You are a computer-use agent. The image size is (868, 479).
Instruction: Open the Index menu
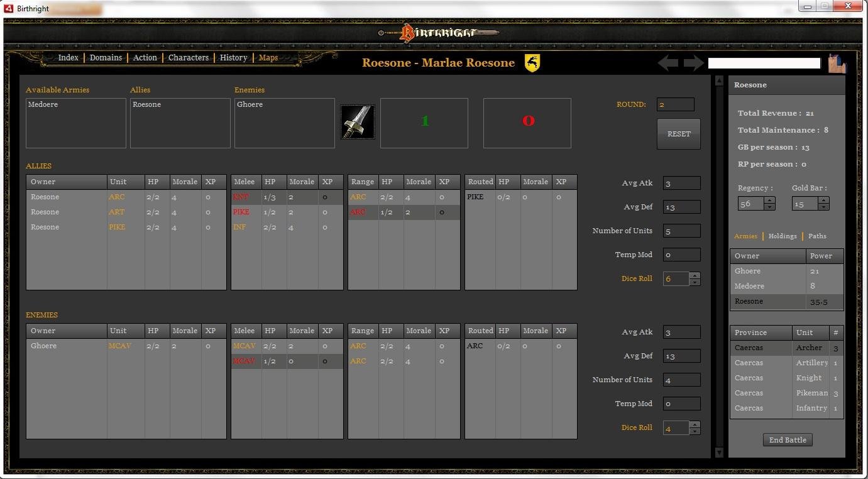(x=69, y=58)
